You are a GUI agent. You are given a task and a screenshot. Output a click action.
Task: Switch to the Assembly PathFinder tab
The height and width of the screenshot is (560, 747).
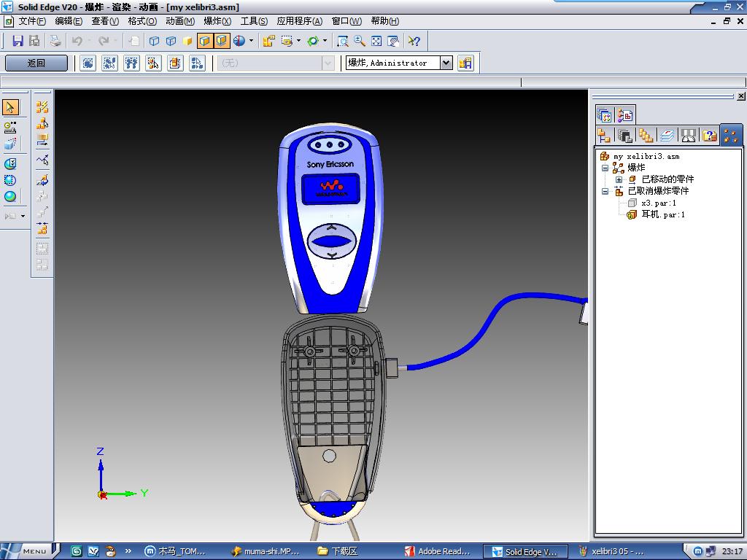point(604,136)
